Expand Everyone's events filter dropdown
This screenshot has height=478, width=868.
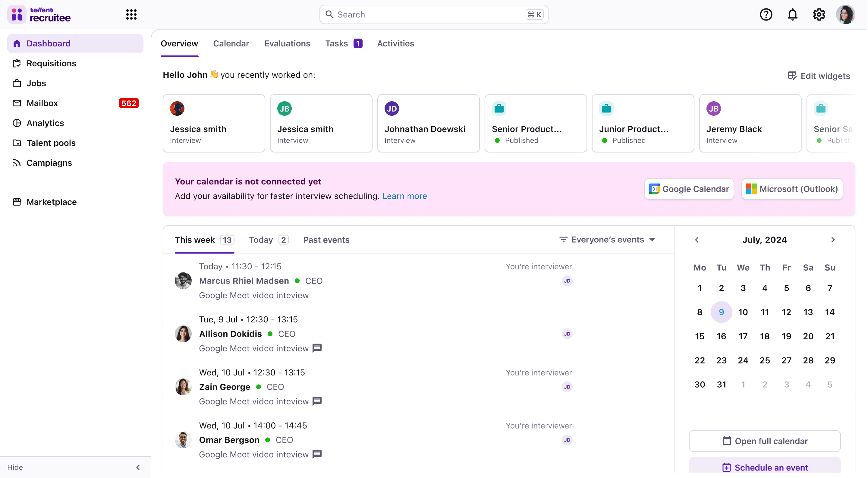click(607, 240)
